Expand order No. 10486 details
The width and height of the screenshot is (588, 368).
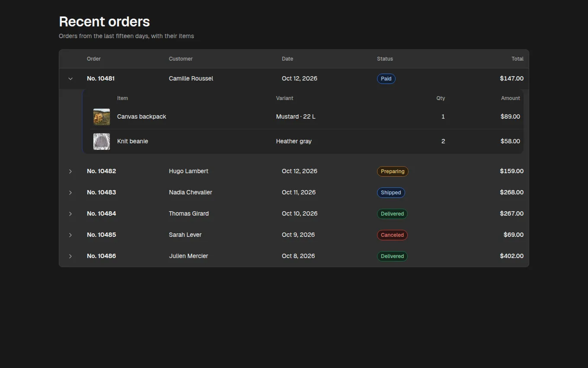pyautogui.click(x=70, y=256)
